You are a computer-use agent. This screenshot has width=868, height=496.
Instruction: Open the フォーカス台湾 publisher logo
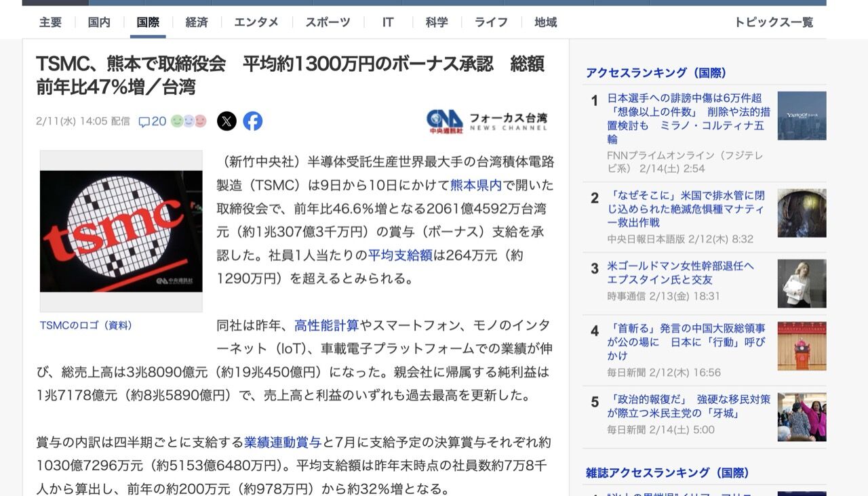click(x=487, y=121)
